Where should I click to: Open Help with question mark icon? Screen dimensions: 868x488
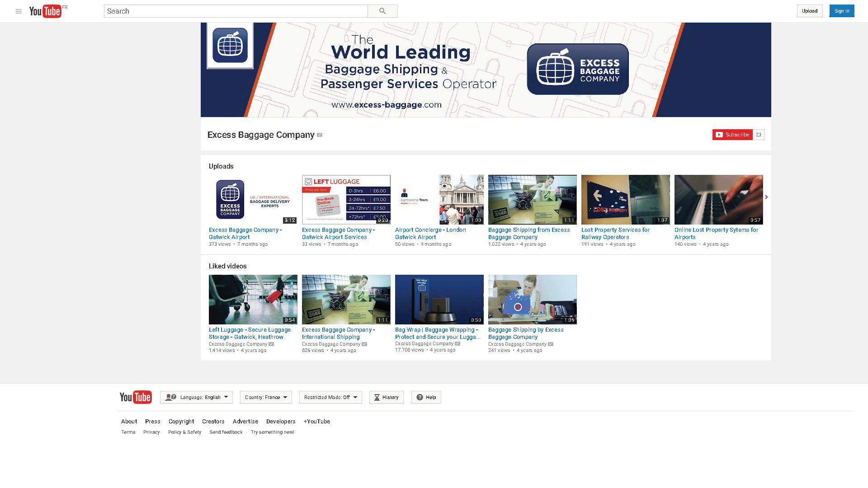[x=426, y=397]
